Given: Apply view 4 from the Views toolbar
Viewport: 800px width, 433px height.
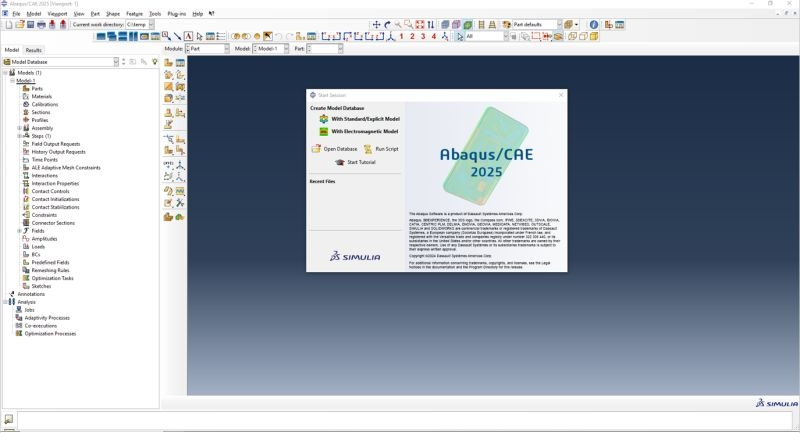Looking at the screenshot, I should (x=434, y=36).
